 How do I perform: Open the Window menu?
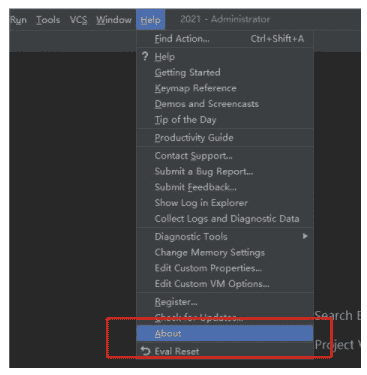(114, 20)
